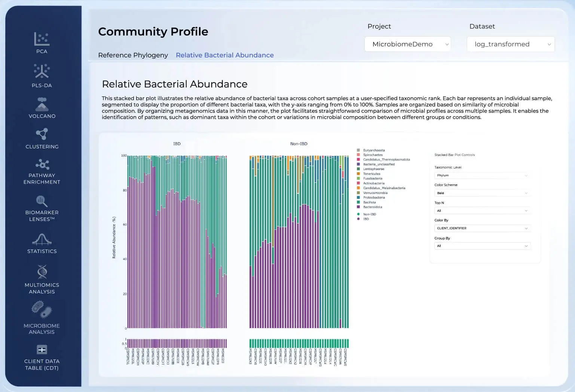Open the Color By CLIENT_IDENTIFIER dropdown

(x=482, y=228)
